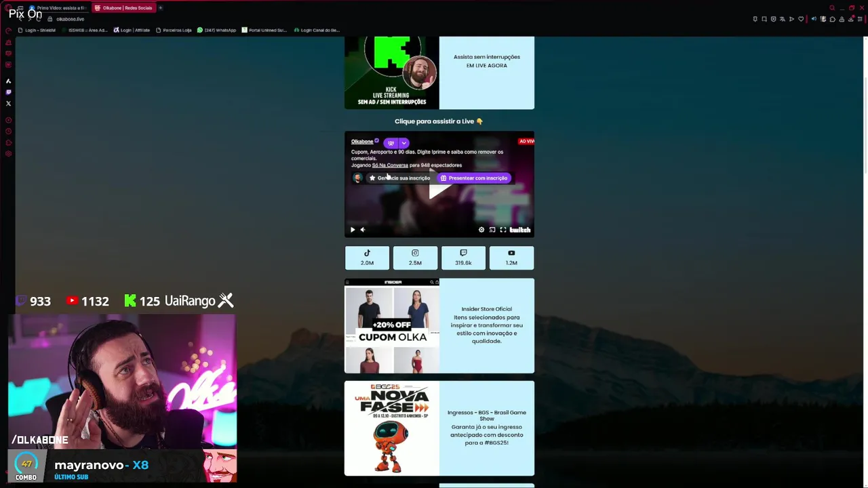Open the Kick live streaming card image

[392, 73]
